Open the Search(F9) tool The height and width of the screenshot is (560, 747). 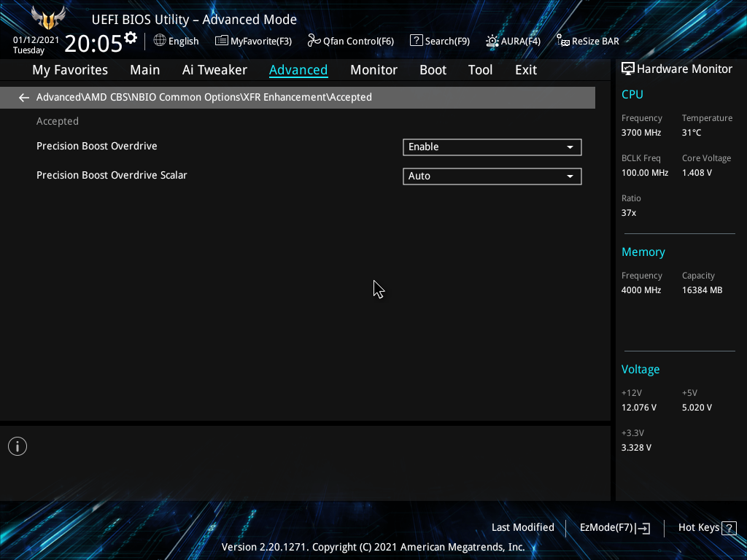click(x=439, y=41)
